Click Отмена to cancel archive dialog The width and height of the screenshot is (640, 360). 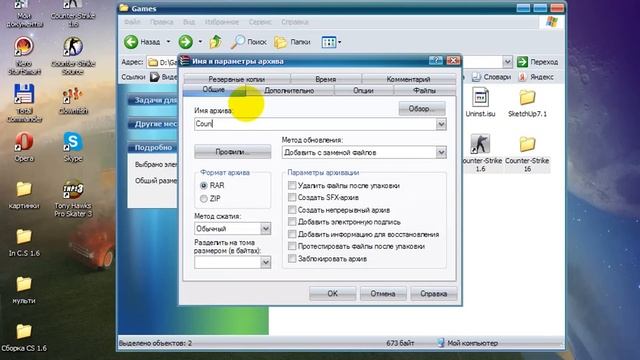click(x=383, y=293)
